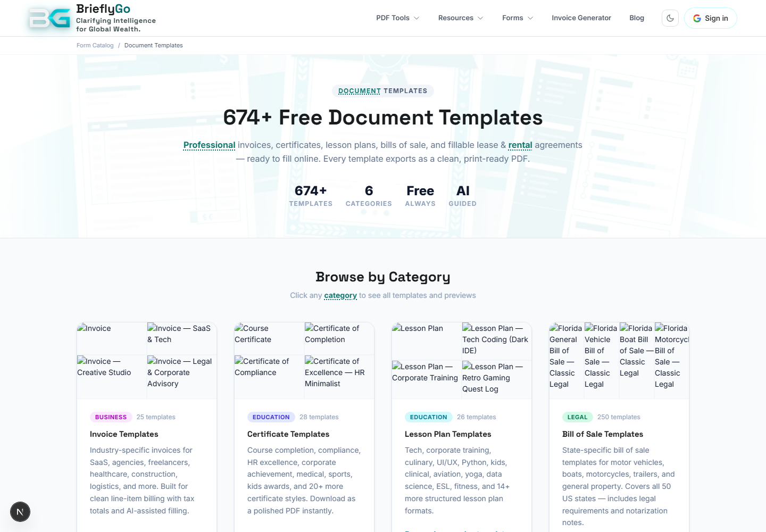Open Lesson Plan — Retro Gaming Quest Log thumbnail

[497, 379]
